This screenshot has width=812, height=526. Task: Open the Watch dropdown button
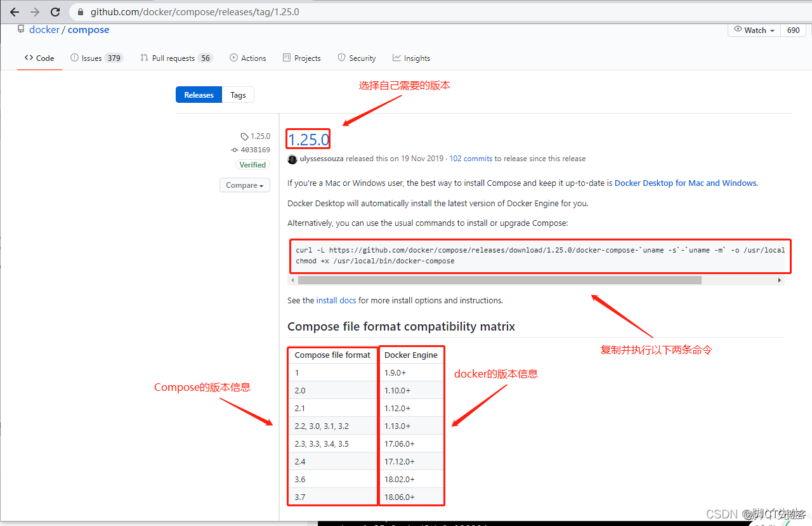click(754, 30)
